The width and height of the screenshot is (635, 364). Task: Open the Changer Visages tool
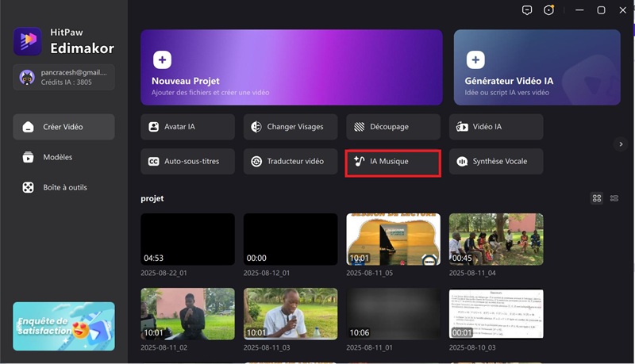pyautogui.click(x=291, y=127)
